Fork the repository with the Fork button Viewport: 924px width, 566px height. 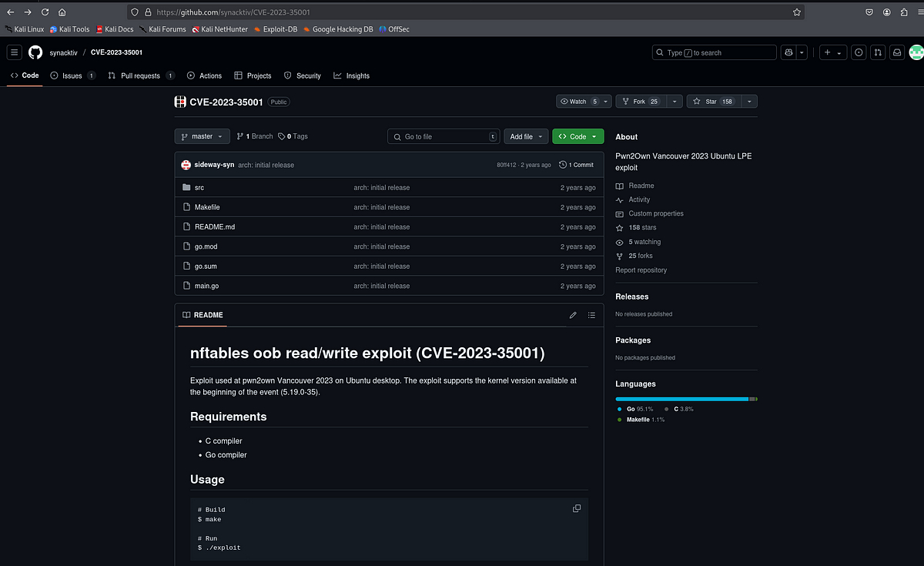tap(641, 102)
